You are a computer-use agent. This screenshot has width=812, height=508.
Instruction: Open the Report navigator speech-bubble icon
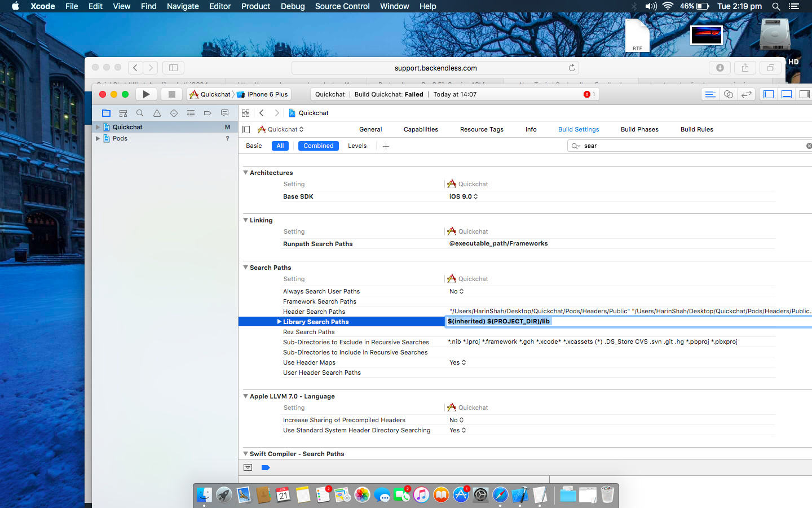tap(224, 113)
